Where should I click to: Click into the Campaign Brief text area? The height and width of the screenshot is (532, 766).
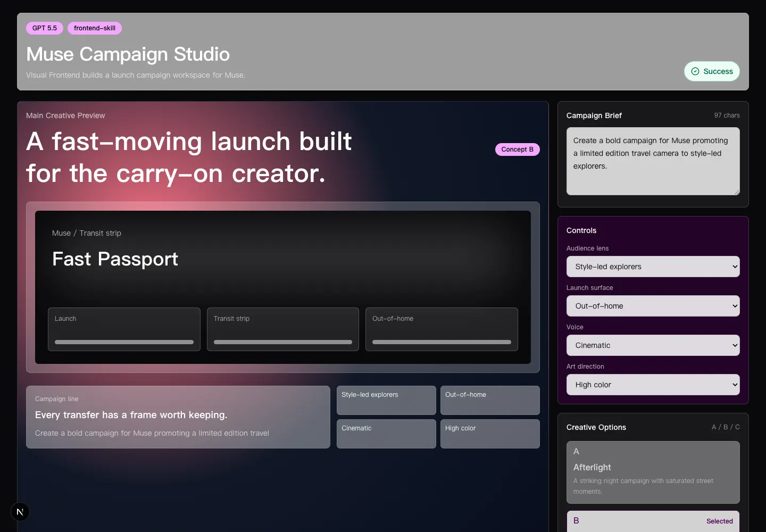pyautogui.click(x=653, y=161)
